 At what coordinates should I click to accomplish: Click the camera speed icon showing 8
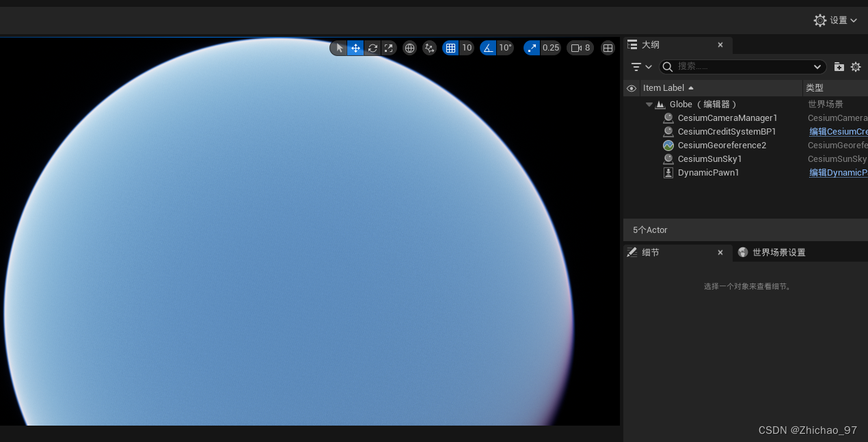click(x=580, y=48)
